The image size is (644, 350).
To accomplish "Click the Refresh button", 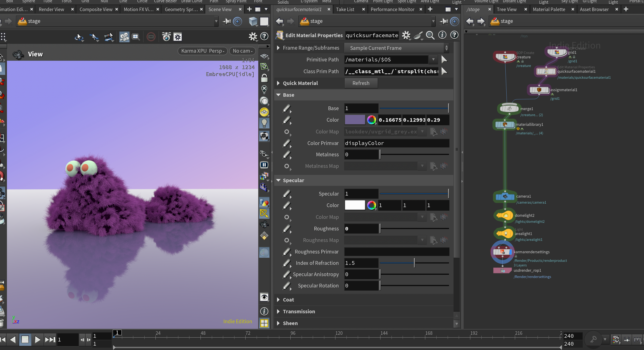I will coord(361,83).
